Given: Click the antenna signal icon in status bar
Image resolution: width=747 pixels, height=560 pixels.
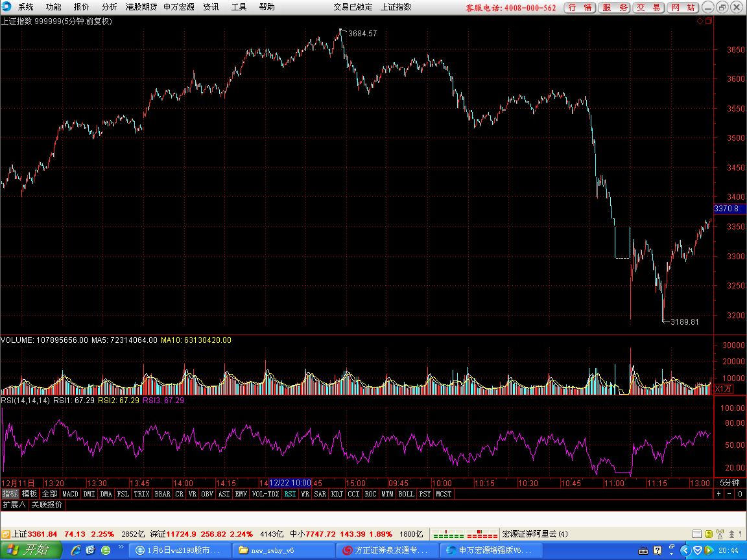Looking at the screenshot, I should click(x=720, y=534).
